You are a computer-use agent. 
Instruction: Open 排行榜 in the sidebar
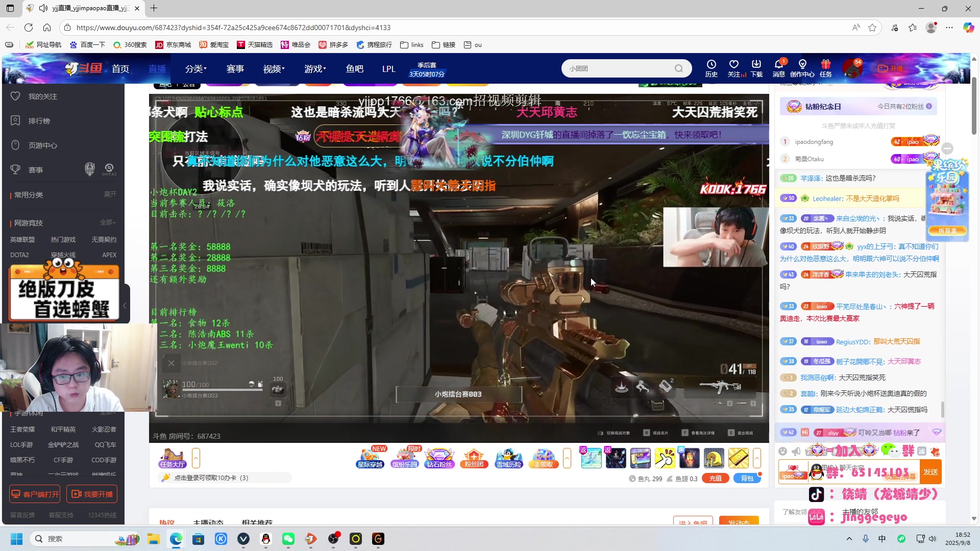pos(39,121)
